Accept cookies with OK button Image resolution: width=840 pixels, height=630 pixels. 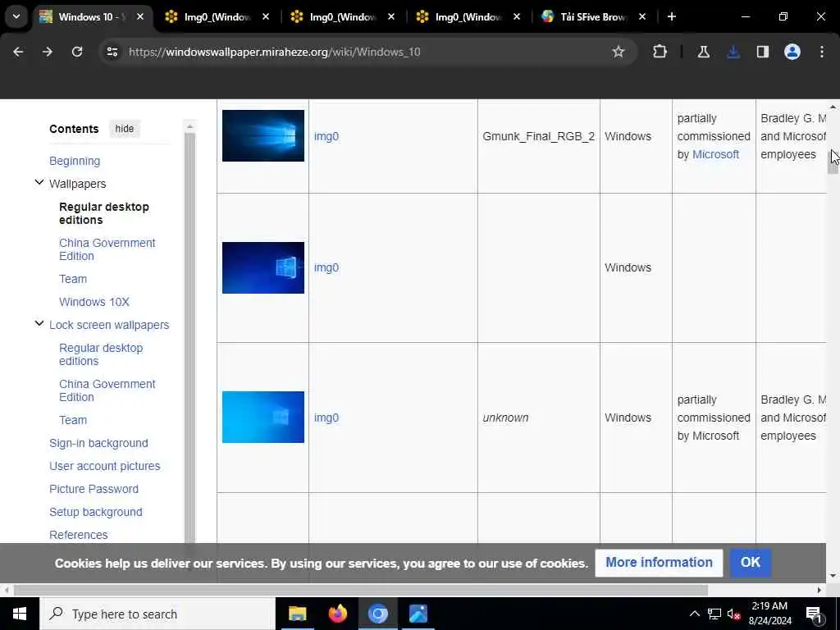point(750,563)
